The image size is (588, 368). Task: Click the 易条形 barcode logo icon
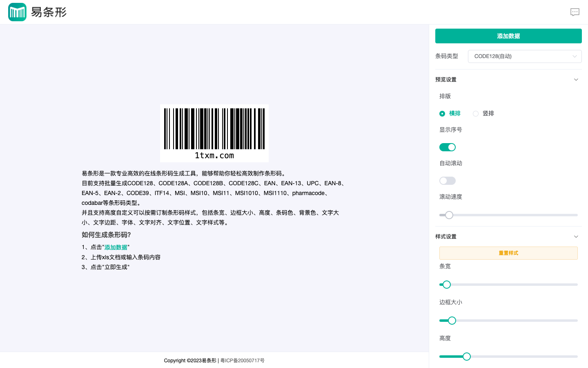tap(17, 12)
